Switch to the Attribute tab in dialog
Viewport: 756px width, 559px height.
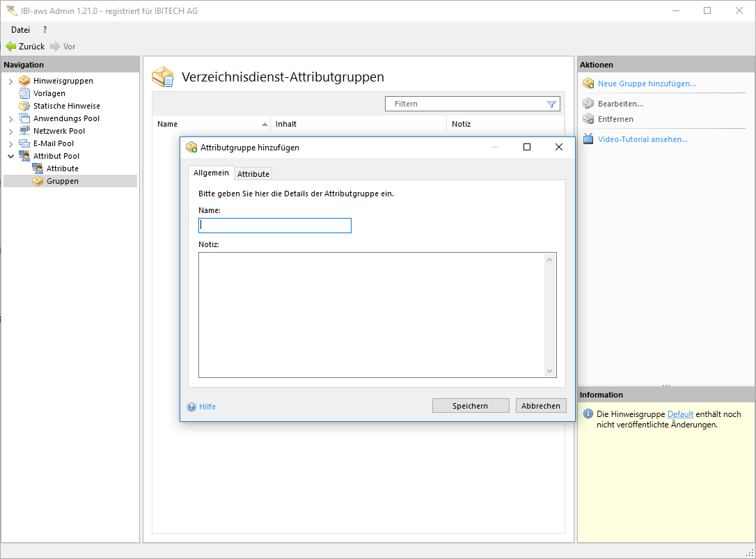253,173
